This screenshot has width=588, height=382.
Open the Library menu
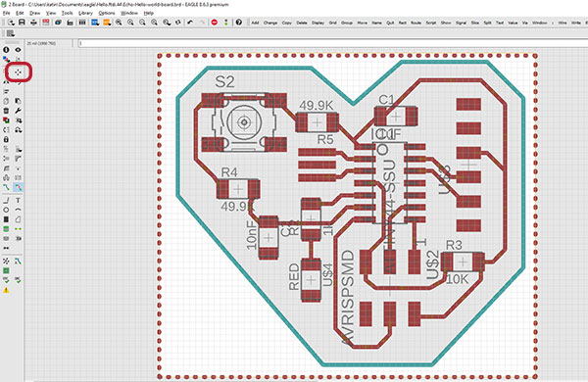coord(85,13)
